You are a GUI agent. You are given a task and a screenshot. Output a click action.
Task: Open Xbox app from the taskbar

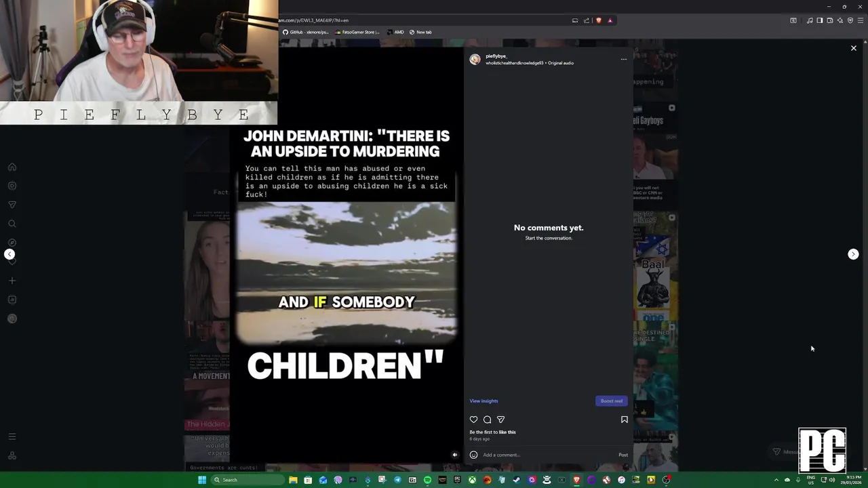click(x=472, y=480)
